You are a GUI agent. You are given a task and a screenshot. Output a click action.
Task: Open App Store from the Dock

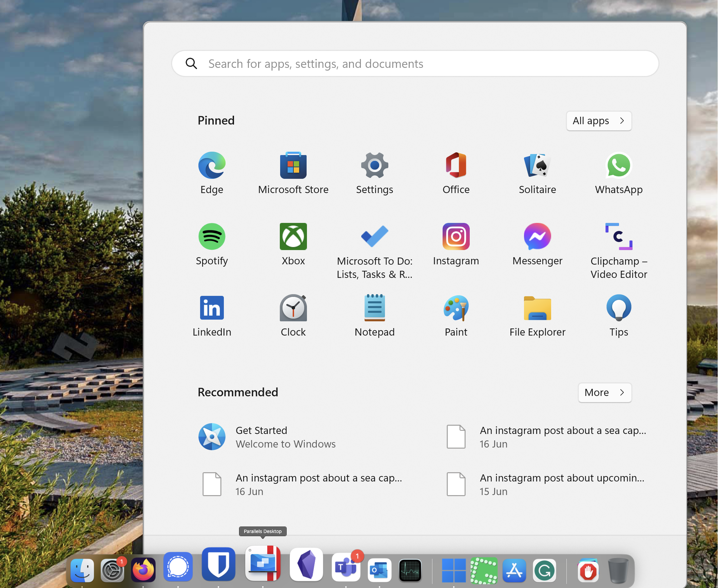coord(514,570)
